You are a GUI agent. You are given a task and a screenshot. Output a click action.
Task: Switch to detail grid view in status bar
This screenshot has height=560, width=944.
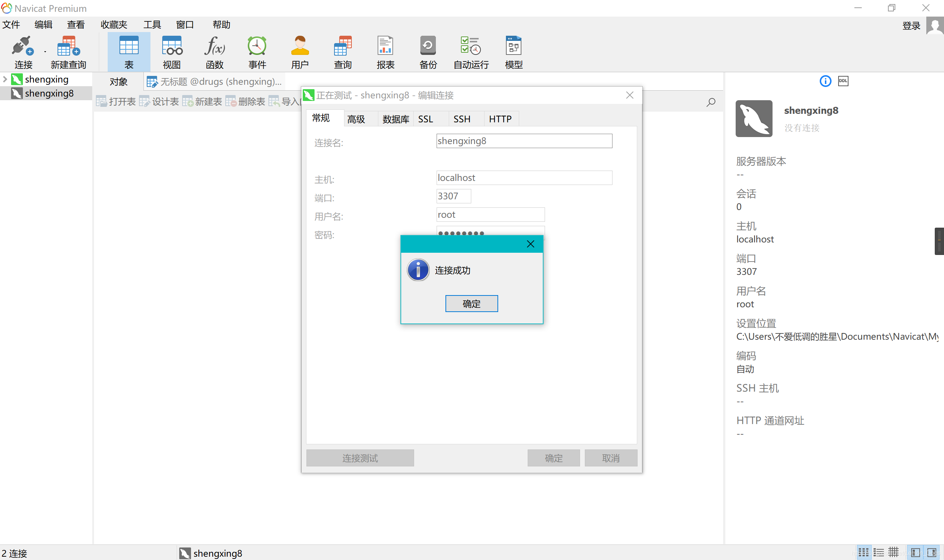tap(893, 553)
